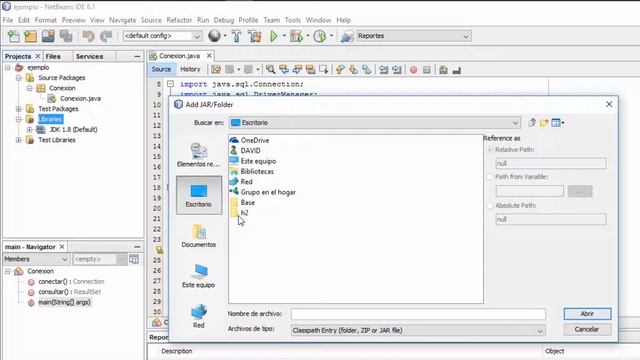This screenshot has width=640, height=360.
Task: Run the project with green play icon
Action: [274, 36]
